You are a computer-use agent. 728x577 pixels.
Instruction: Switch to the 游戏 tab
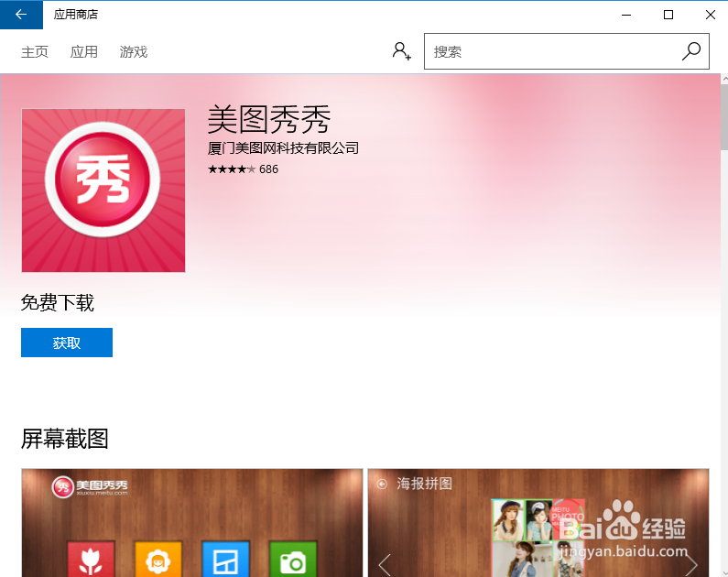[134, 51]
